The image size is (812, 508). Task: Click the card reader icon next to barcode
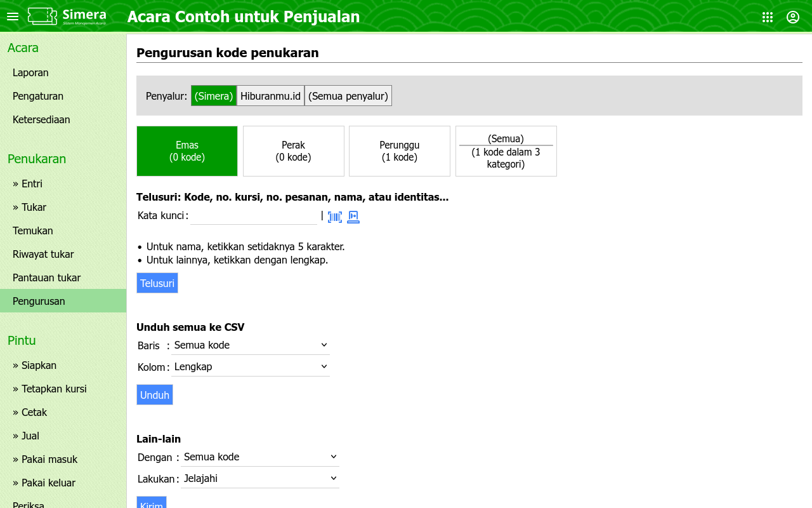point(353,217)
